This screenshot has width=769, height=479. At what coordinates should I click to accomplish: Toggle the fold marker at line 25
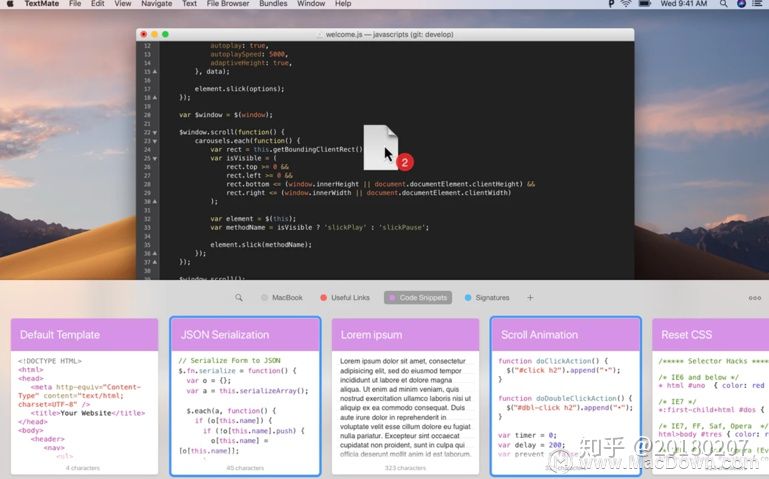tap(154, 158)
